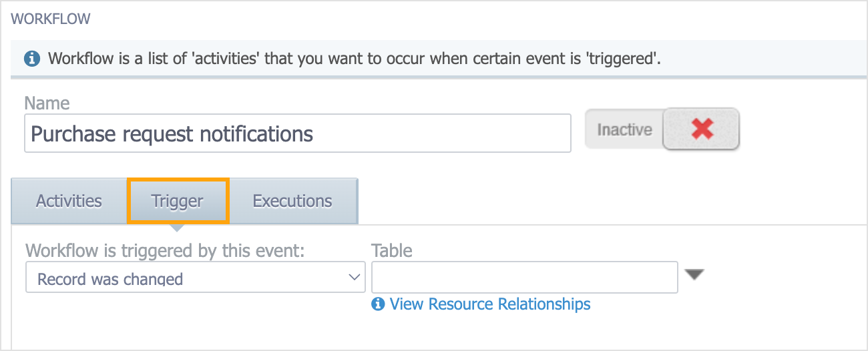Screen dimensions: 868x351
Task: Open the Activities tab
Action: [x=69, y=201]
